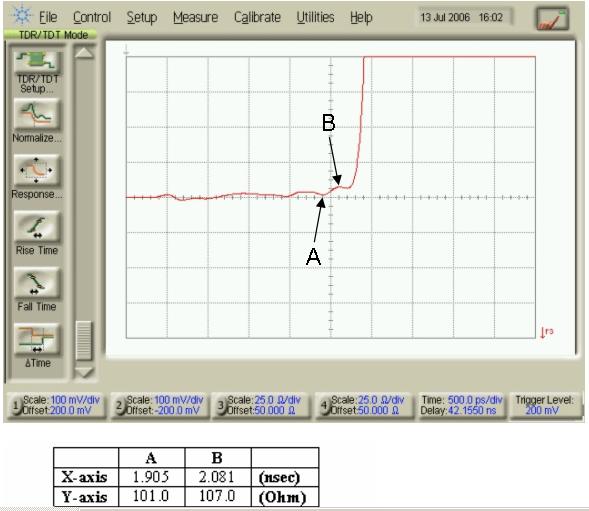Select the Response tool icon
This screenshot has height=511, width=589.
pos(37,170)
